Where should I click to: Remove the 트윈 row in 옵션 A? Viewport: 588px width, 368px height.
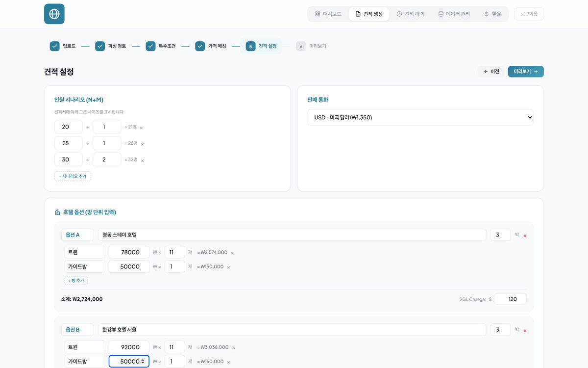coord(232,253)
